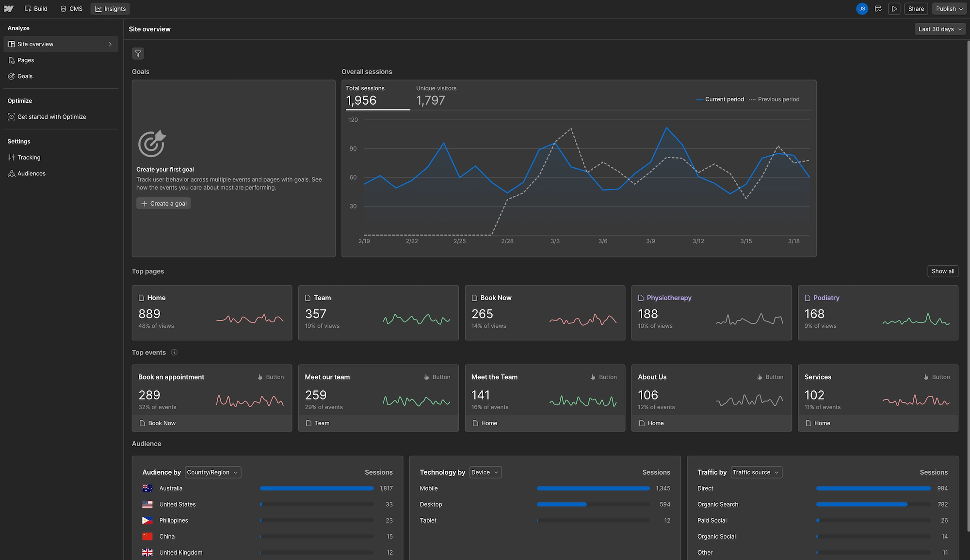Switch to Unique visitors metric
The height and width of the screenshot is (560, 970).
pyautogui.click(x=436, y=96)
